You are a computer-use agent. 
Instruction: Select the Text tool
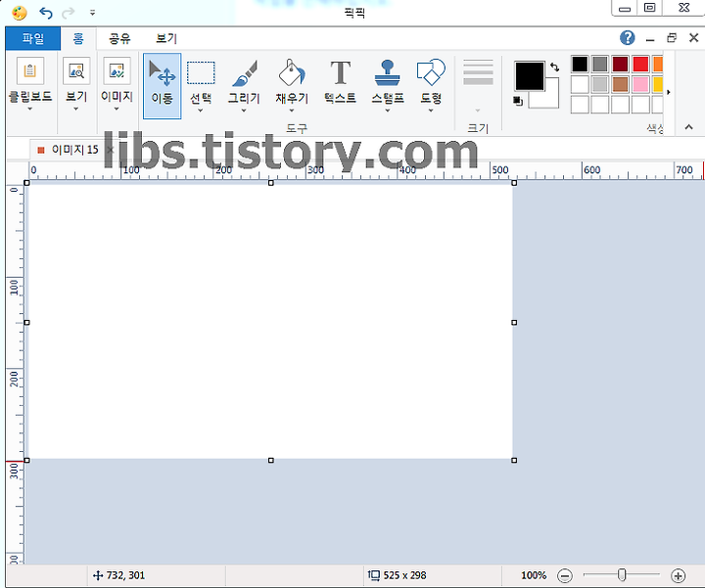pos(341,72)
